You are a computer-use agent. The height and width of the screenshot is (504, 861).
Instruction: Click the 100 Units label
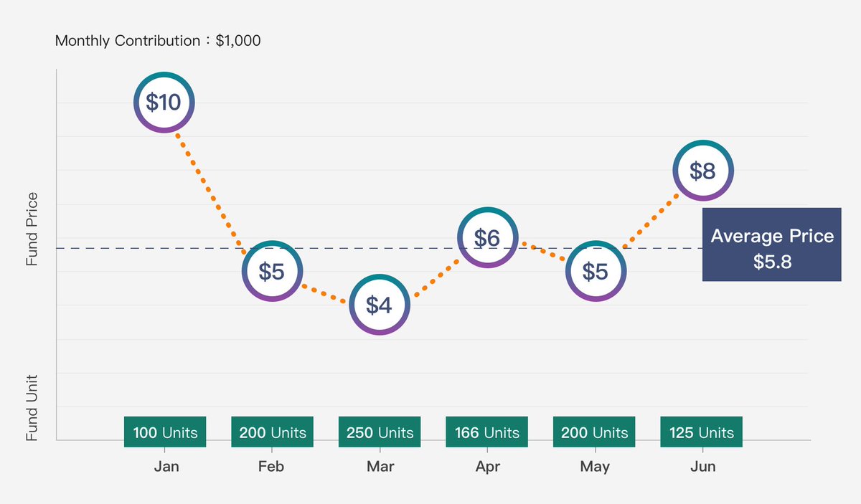coord(165,432)
